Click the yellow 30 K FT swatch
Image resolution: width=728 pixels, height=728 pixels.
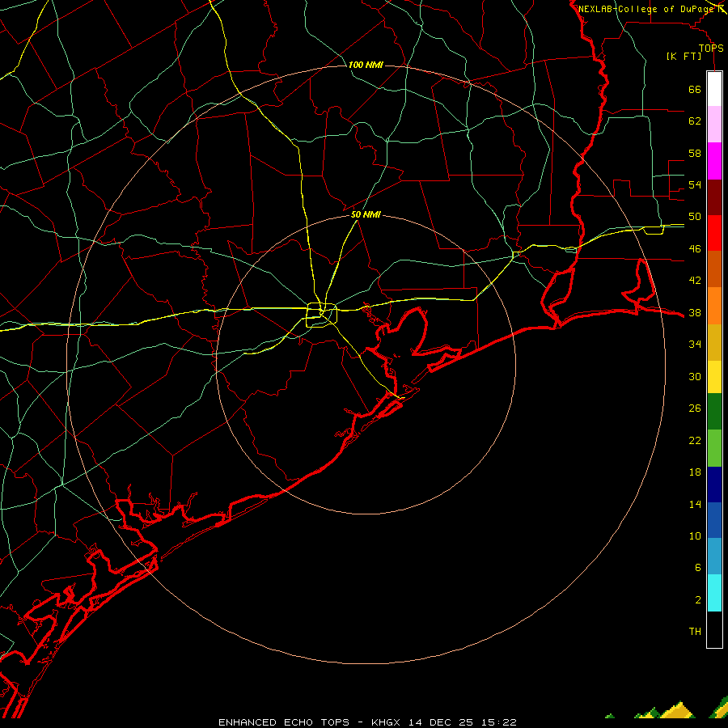tap(714, 376)
